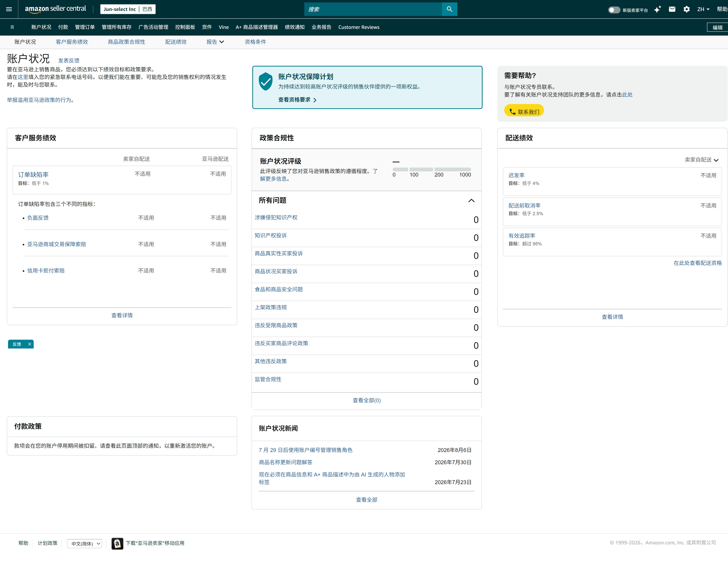Close the 反馈 feedback tag
This screenshot has width=728, height=565.
(29, 344)
